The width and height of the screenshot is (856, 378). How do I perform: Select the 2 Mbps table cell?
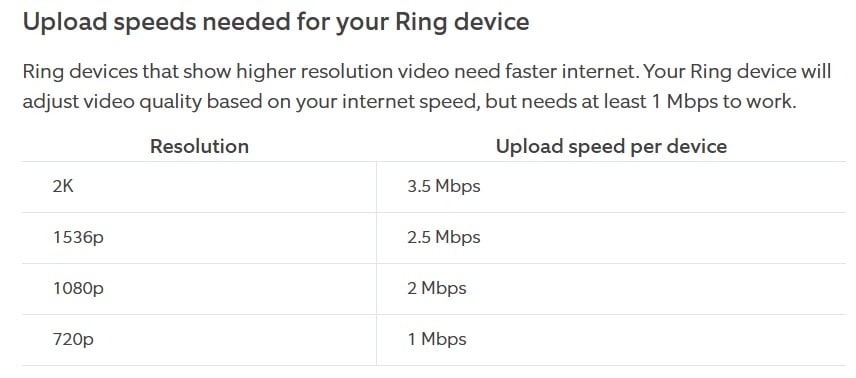[x=611, y=288]
